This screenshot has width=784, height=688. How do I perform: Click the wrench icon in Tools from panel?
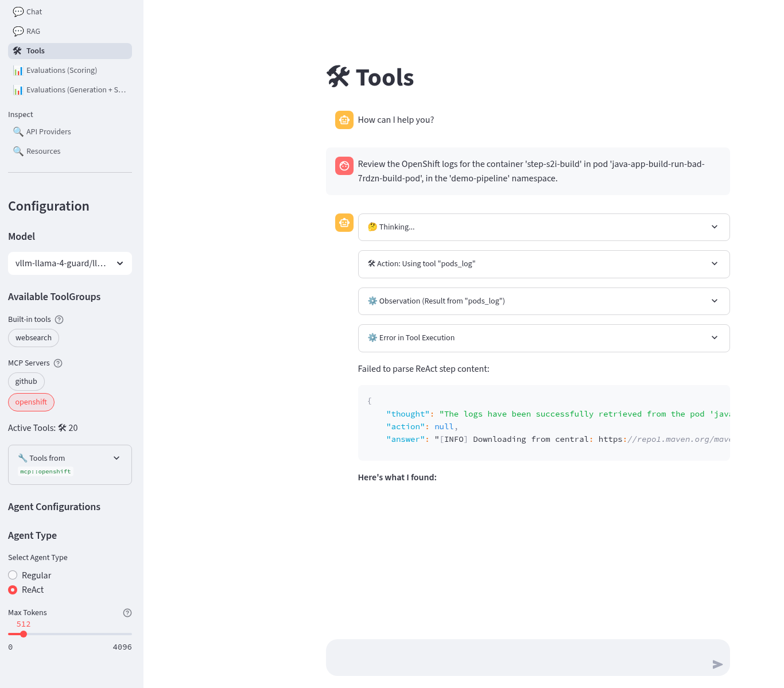pyautogui.click(x=23, y=458)
